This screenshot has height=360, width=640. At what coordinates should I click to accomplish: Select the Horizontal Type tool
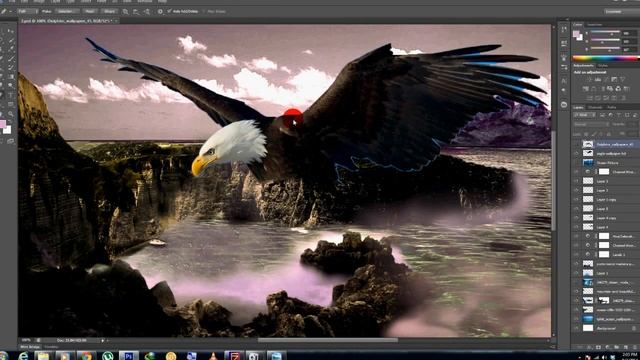tap(11, 96)
